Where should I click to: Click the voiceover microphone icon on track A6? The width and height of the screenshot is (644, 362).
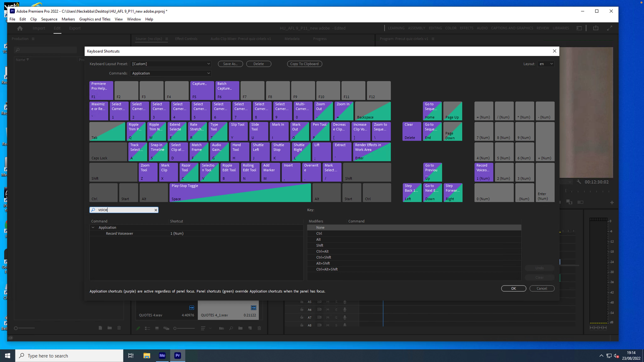345,310
